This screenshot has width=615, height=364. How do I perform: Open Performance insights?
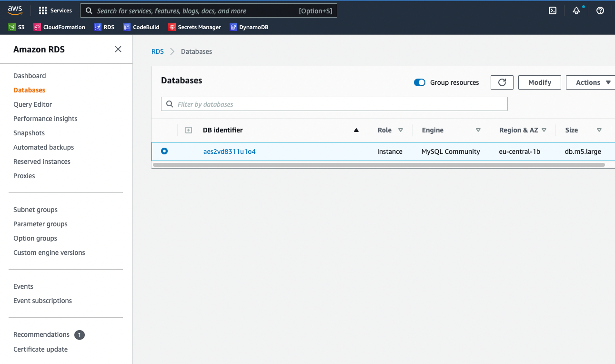[45, 119]
